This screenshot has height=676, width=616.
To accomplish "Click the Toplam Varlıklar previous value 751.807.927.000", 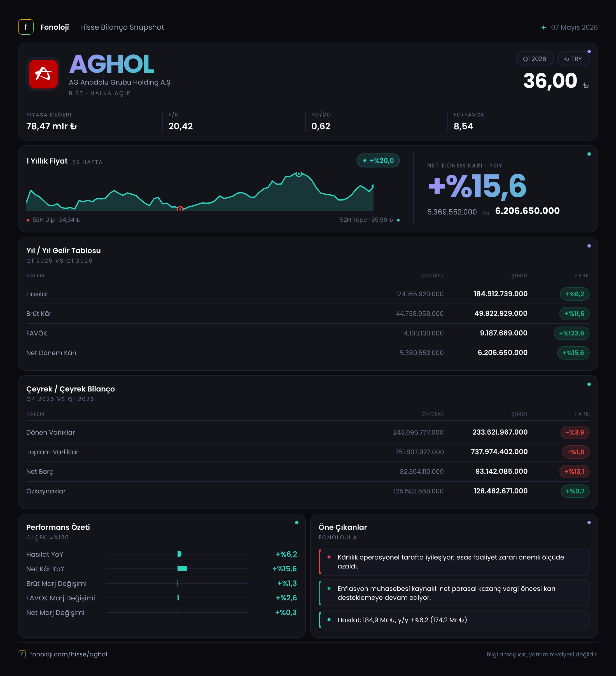I will 419,452.
